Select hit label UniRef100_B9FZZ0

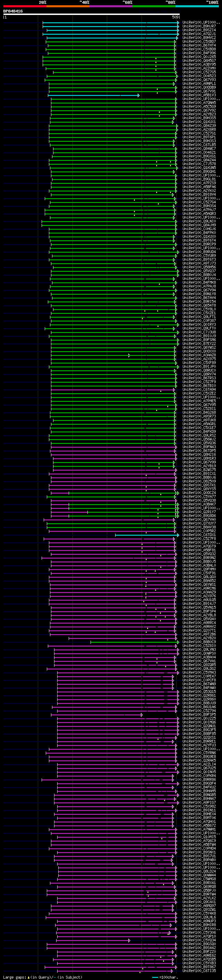(199, 952)
